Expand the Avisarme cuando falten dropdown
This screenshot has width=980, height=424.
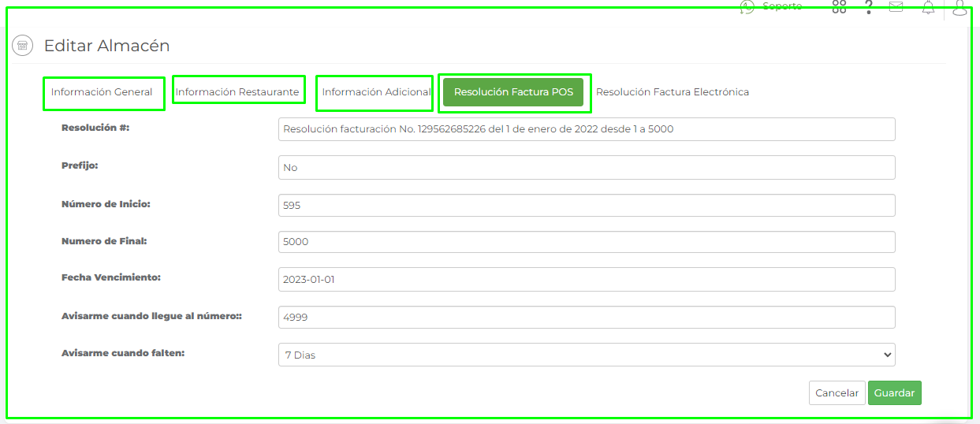587,355
